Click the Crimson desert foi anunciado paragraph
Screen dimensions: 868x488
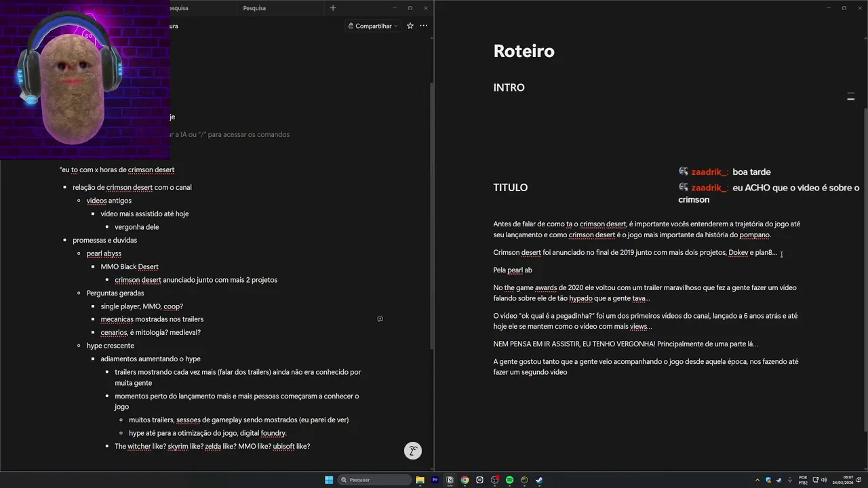click(635, 252)
